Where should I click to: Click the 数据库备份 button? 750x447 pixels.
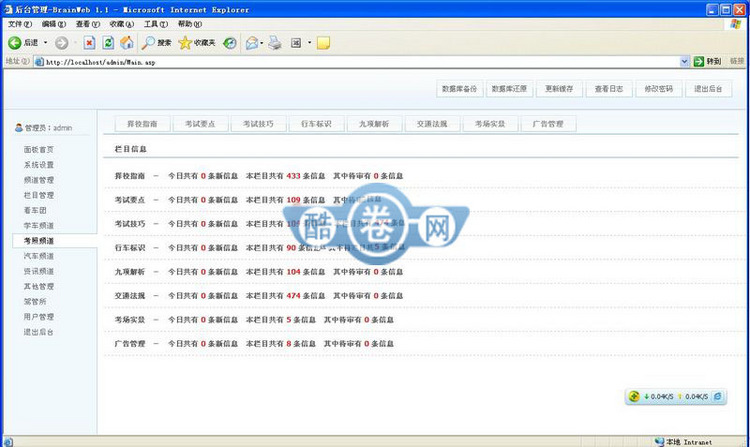coord(460,89)
